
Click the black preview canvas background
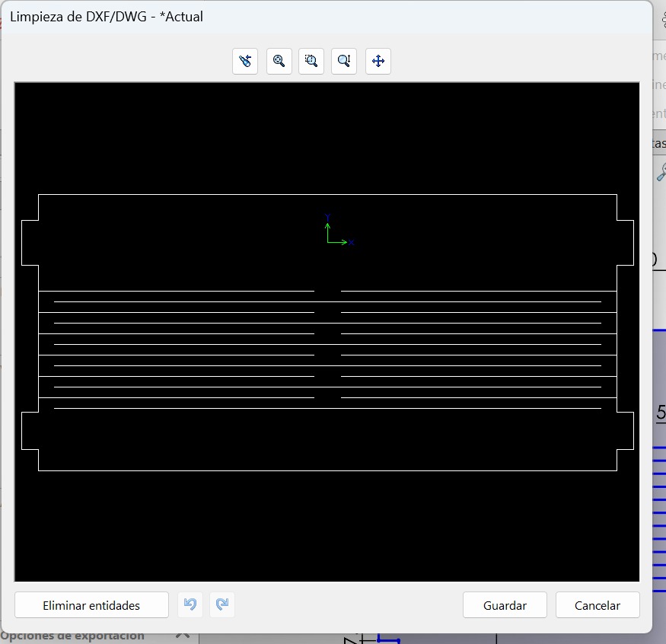[327, 533]
